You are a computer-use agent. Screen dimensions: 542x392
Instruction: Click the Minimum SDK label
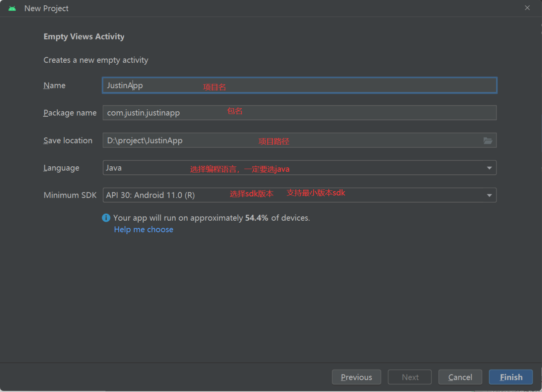70,195
